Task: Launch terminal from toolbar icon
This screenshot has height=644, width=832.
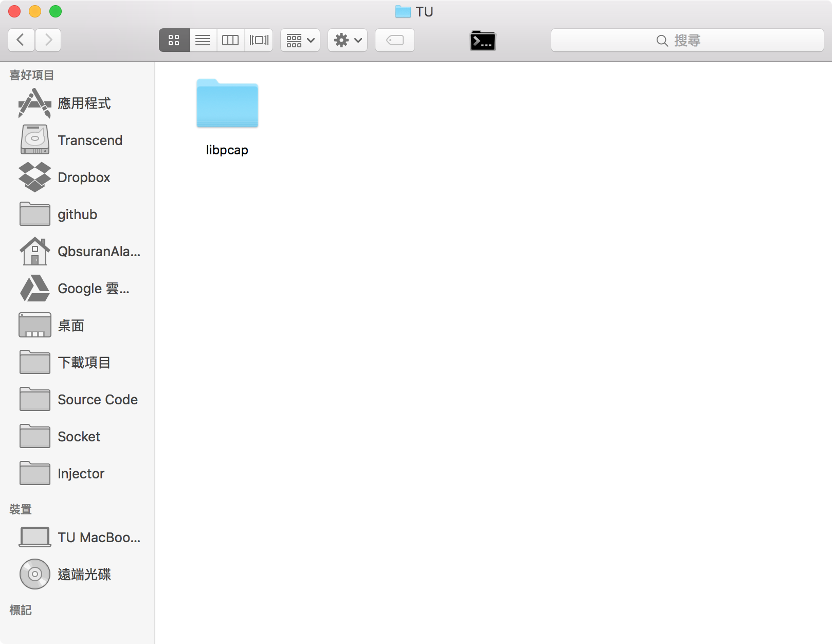Action: (482, 40)
